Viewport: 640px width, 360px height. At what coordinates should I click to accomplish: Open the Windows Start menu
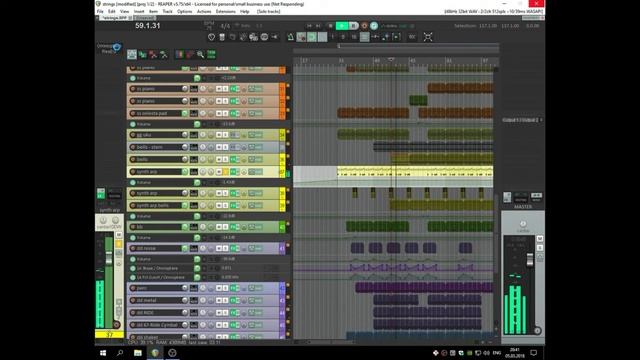[103, 353]
